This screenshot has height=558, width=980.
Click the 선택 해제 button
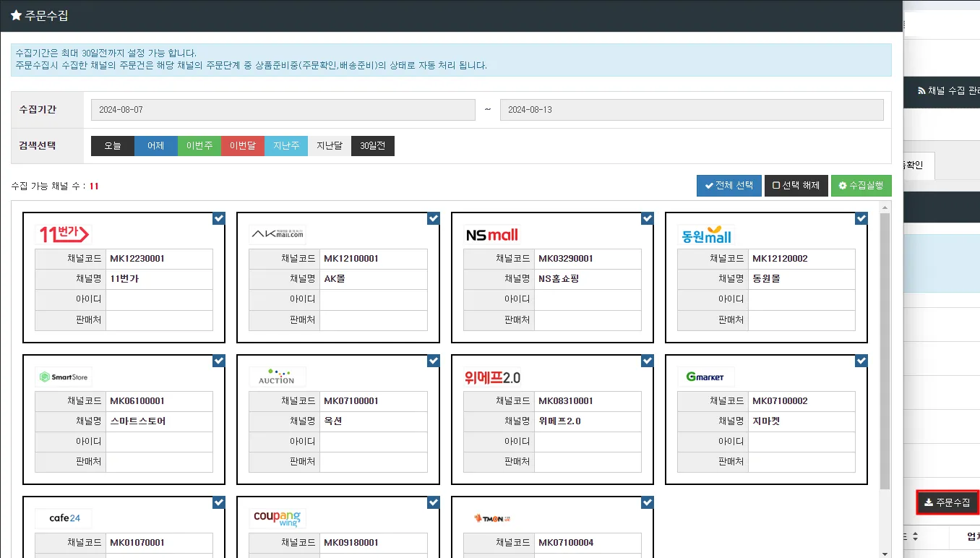[796, 186]
